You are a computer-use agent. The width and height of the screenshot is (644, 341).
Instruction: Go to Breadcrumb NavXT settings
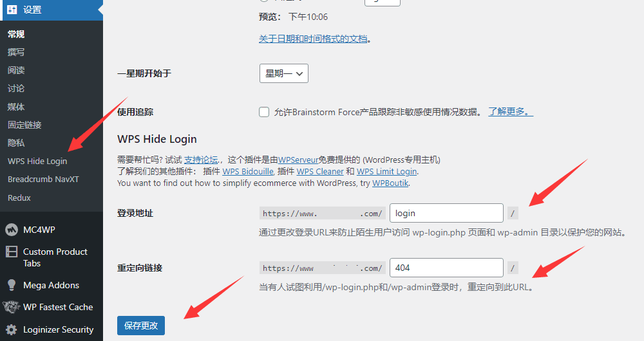(x=43, y=180)
